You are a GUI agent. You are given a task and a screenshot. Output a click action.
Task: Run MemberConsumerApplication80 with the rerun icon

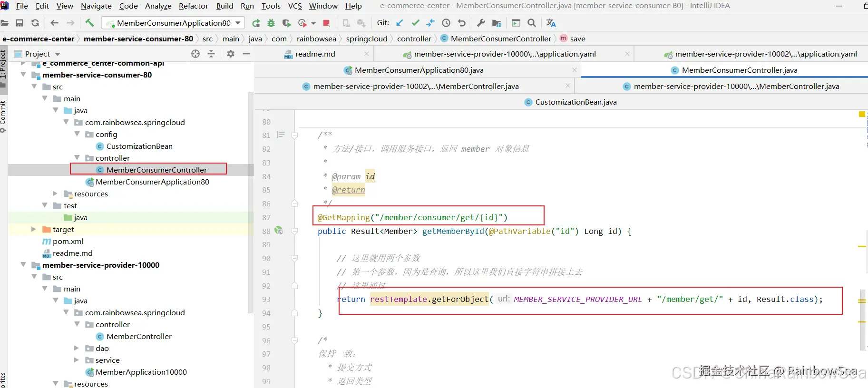pos(256,23)
